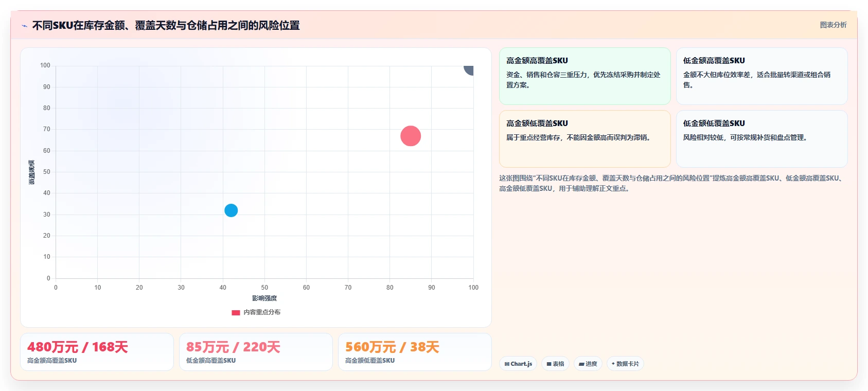Screen dimensions: 868x391
Task: Click the blue bubble data point
Action: 231,210
